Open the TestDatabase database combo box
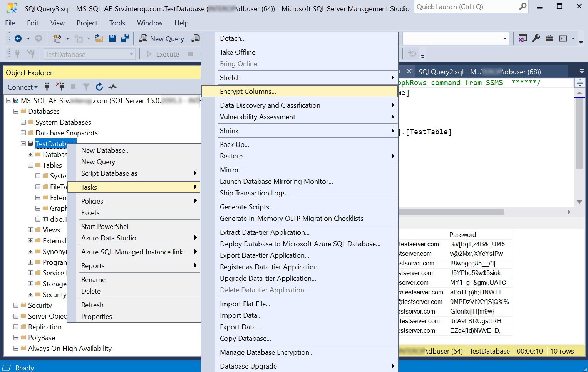Image resolution: width=588 pixels, height=372 pixels. (89, 54)
